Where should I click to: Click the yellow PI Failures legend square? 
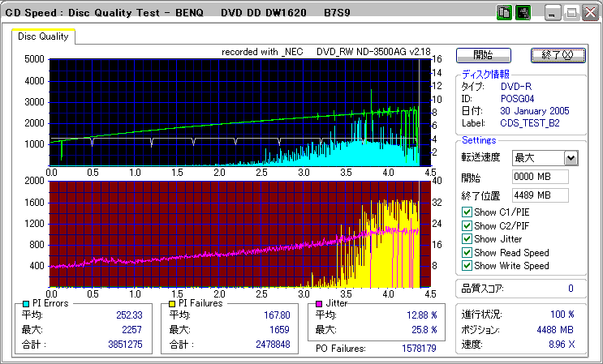click(x=172, y=303)
